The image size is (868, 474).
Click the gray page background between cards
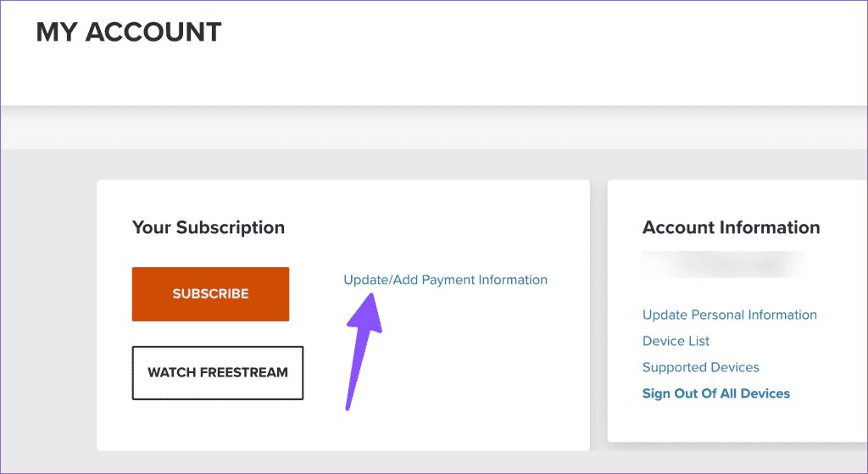coord(599,310)
